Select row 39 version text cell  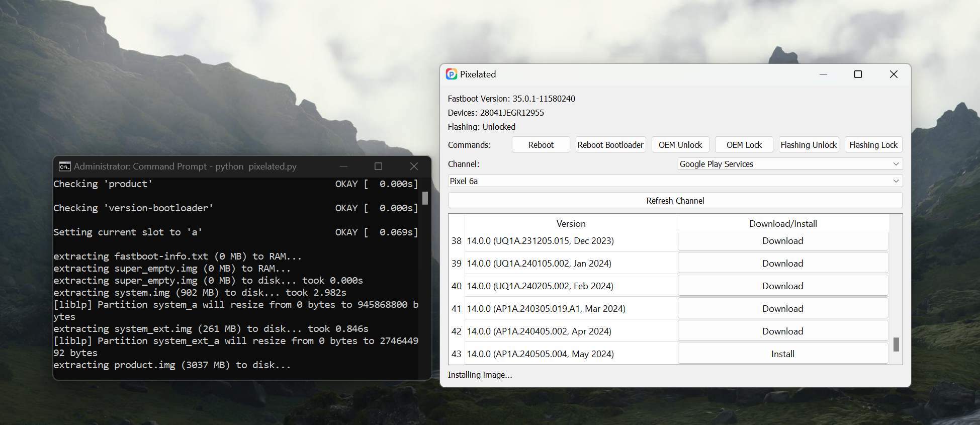(571, 263)
